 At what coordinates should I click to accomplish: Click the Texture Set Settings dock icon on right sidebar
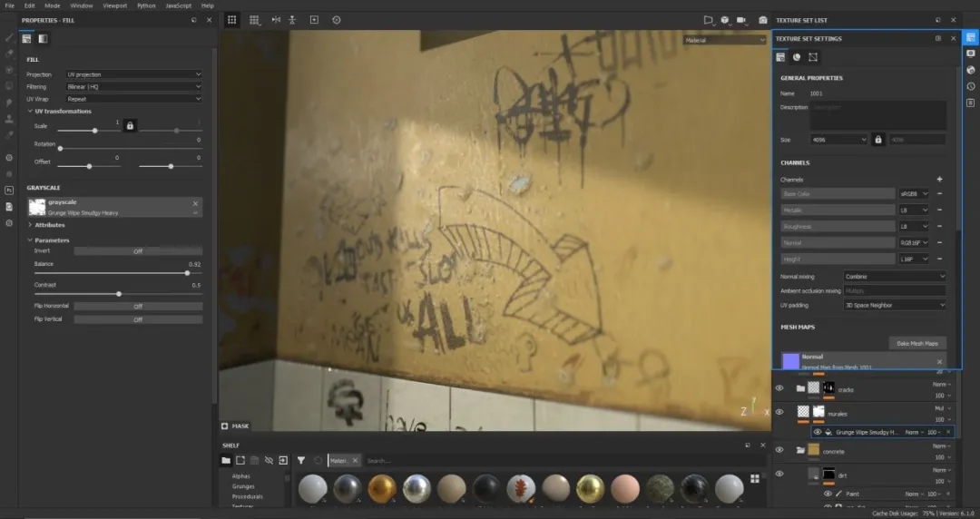click(970, 37)
